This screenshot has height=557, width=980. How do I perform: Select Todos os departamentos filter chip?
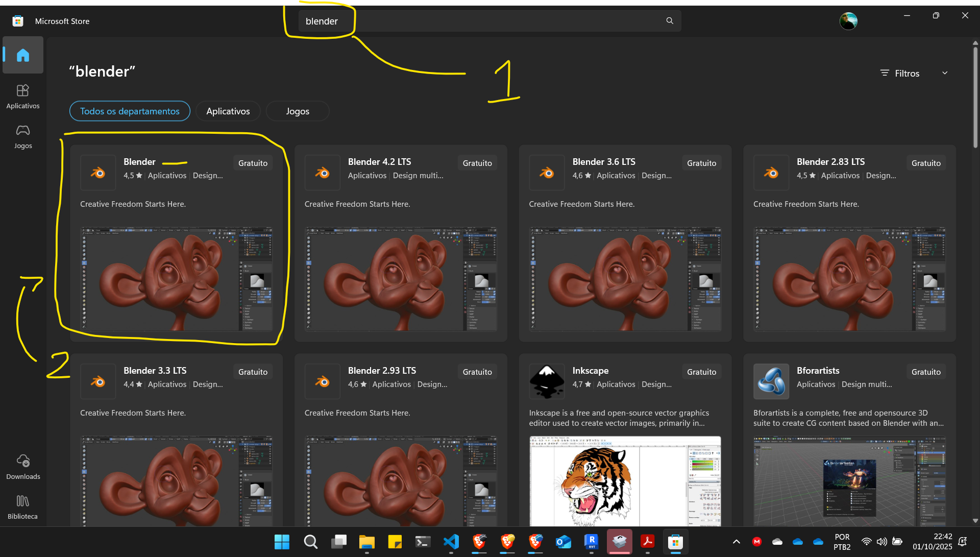(x=130, y=111)
